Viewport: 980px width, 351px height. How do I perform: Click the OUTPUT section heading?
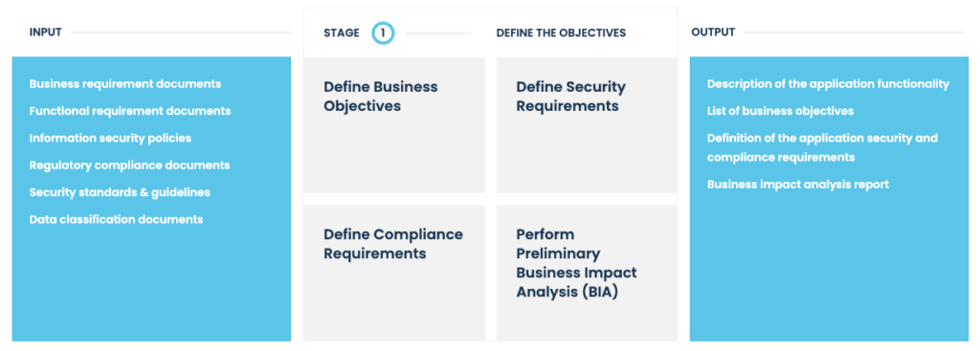pyautogui.click(x=713, y=33)
